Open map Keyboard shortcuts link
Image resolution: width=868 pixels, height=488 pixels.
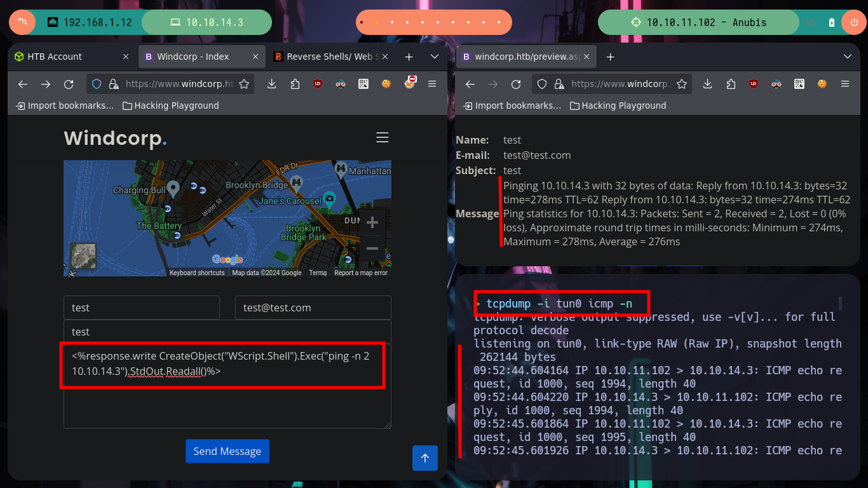[x=197, y=273]
